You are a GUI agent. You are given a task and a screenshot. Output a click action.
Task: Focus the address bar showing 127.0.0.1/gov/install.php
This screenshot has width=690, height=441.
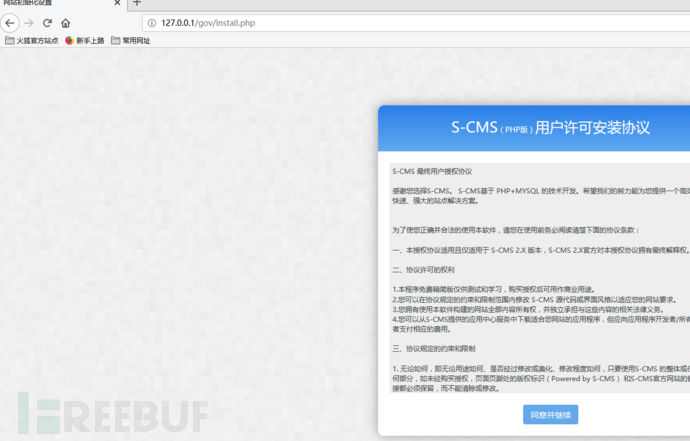click(x=416, y=23)
